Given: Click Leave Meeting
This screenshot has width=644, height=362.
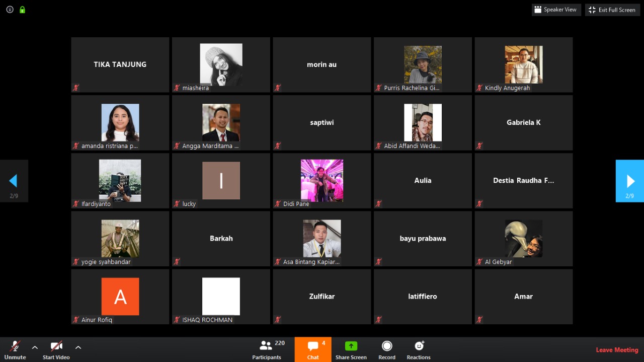Looking at the screenshot, I should pos(617,350).
